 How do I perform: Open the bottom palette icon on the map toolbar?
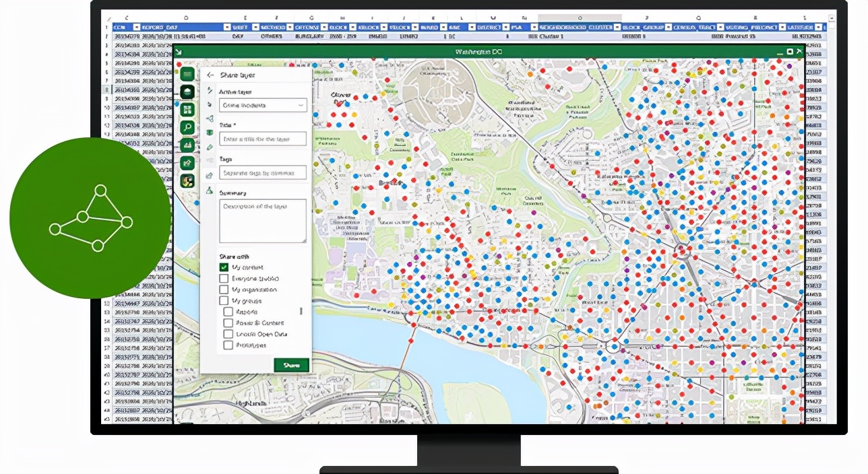187,180
